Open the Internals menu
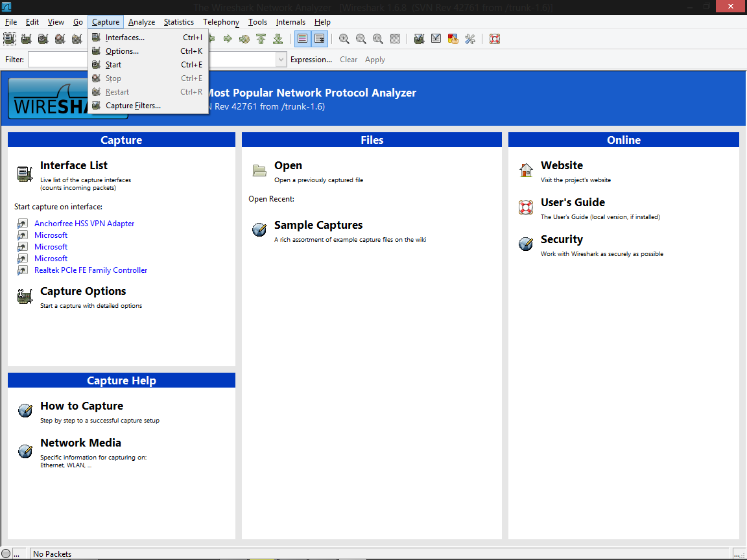The width and height of the screenshot is (747, 560). tap(290, 22)
